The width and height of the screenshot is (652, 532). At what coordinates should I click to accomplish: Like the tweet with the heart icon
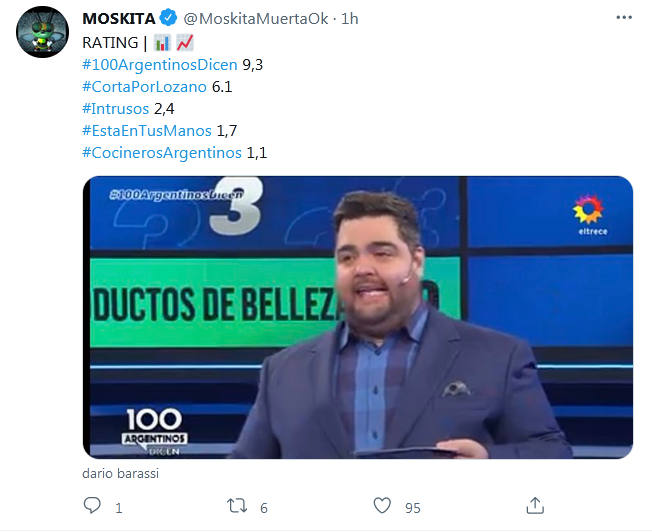pos(382,506)
